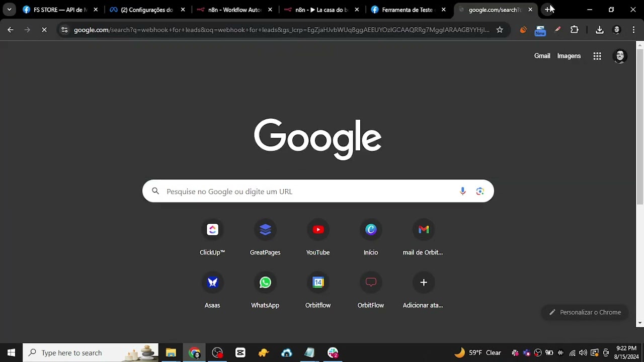
Task: Open CapCut from the taskbar
Action: pos(240,352)
